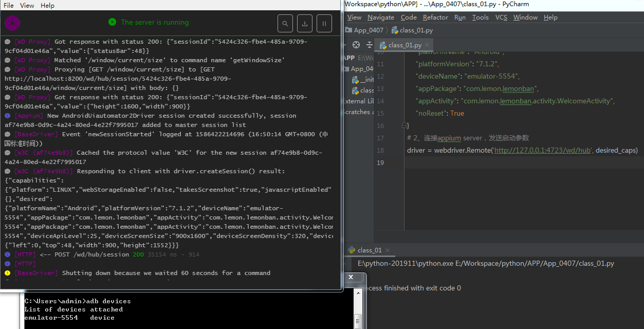Click the driver = webdriver.Remote code line

[522, 150]
